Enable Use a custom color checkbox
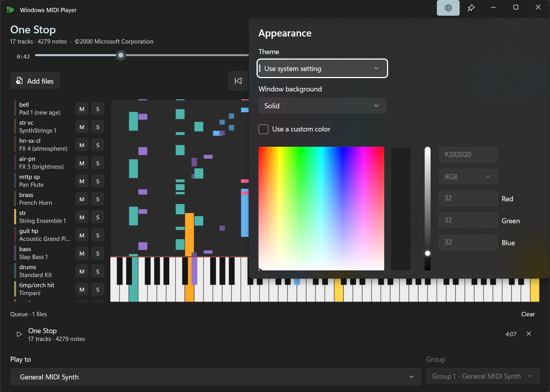 (x=263, y=129)
